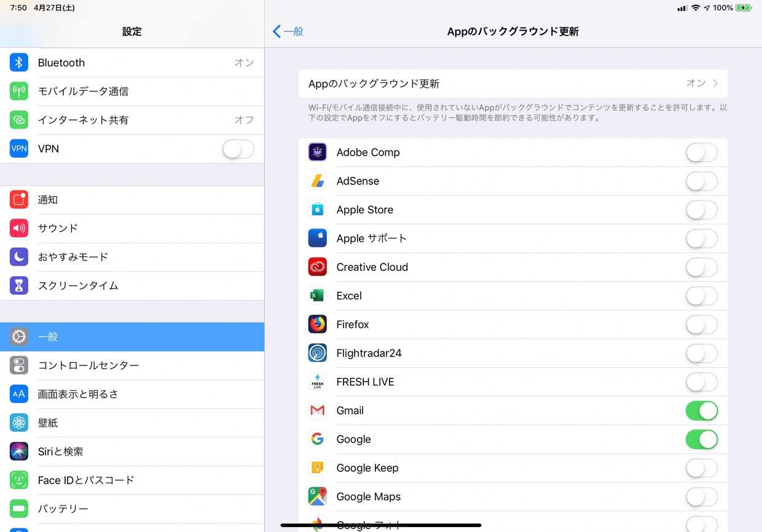Tap the Screen Time hourglass icon
Screen dimensions: 762x532
(19, 286)
